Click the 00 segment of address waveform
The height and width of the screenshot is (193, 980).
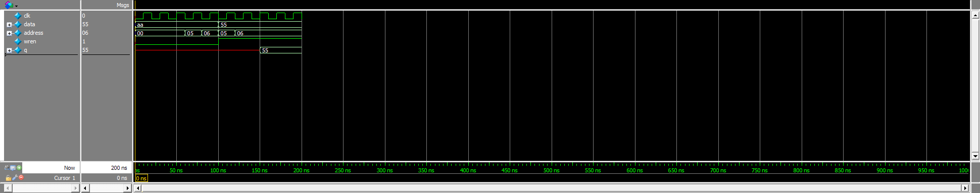click(140, 33)
